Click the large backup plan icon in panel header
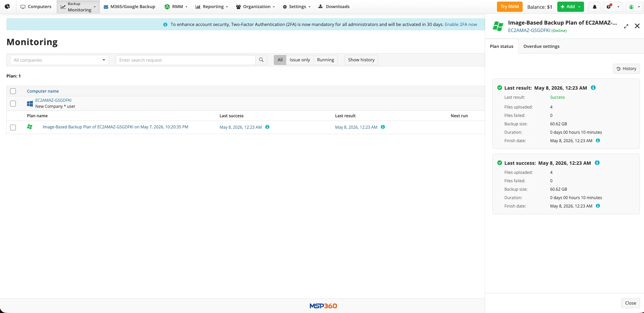Screen dimensions: 644x313 pyautogui.click(x=498, y=26)
